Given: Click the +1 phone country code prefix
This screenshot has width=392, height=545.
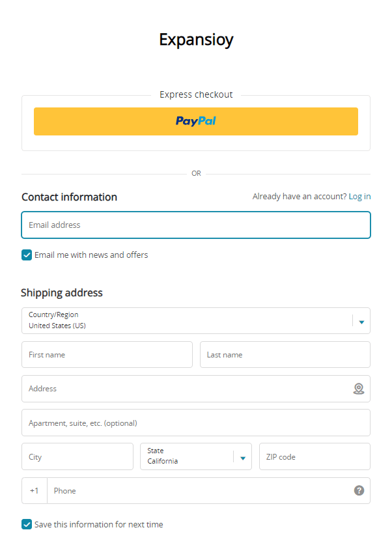Looking at the screenshot, I should point(35,490).
